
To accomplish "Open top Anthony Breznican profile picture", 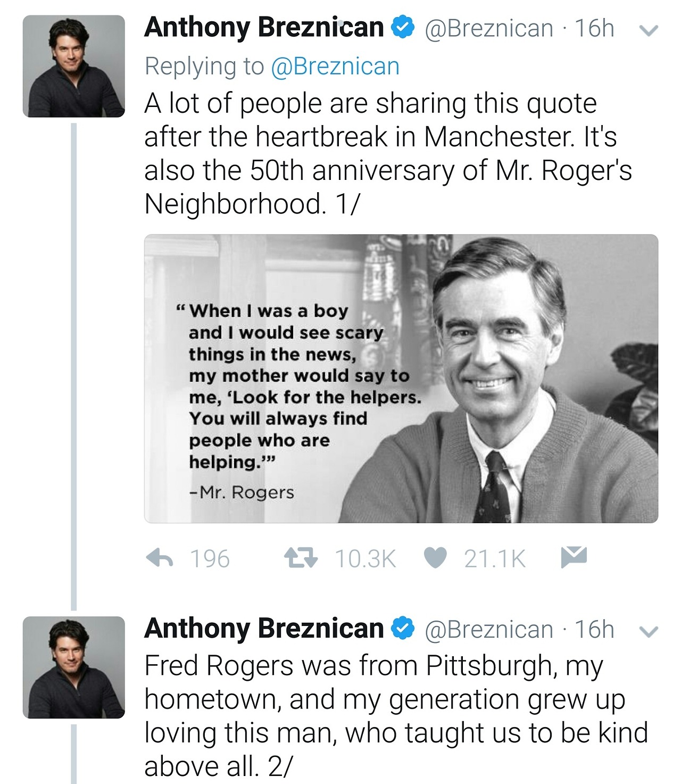I will coord(73,66).
